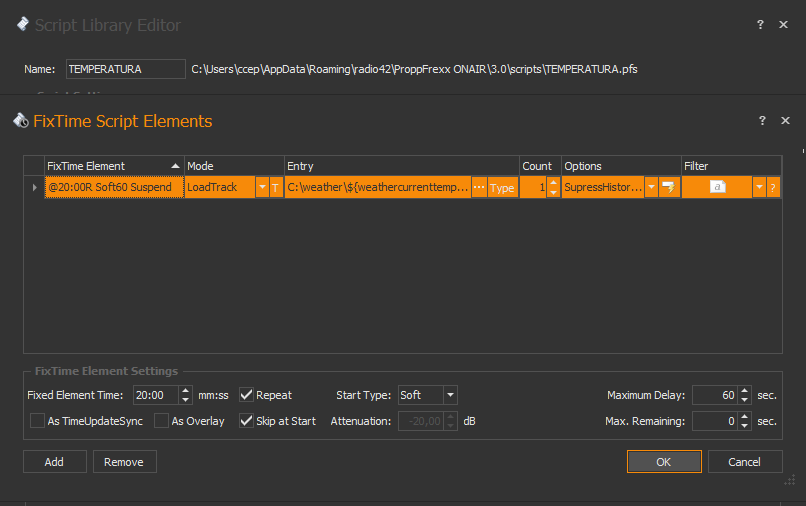The width and height of the screenshot is (806, 506).
Task: Click the Remove button
Action: (x=125, y=462)
